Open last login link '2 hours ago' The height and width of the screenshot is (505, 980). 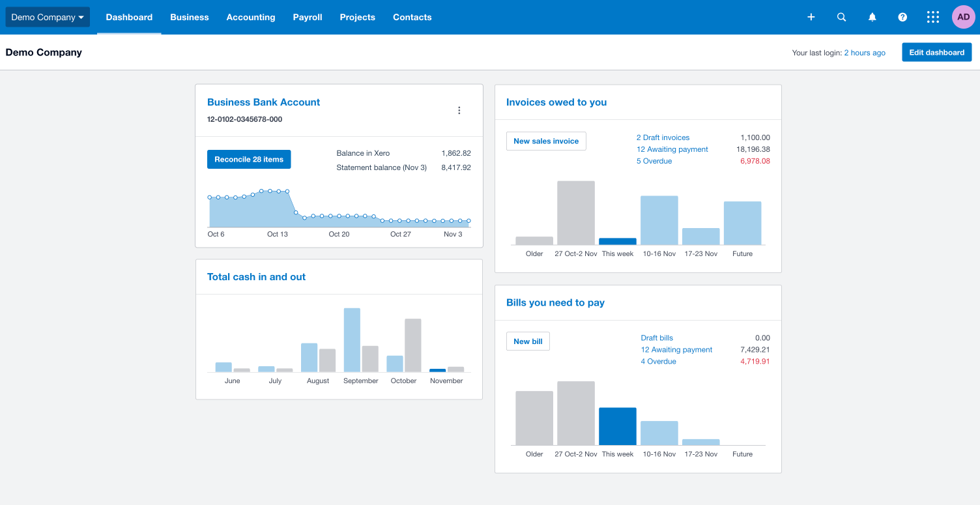[x=865, y=52]
